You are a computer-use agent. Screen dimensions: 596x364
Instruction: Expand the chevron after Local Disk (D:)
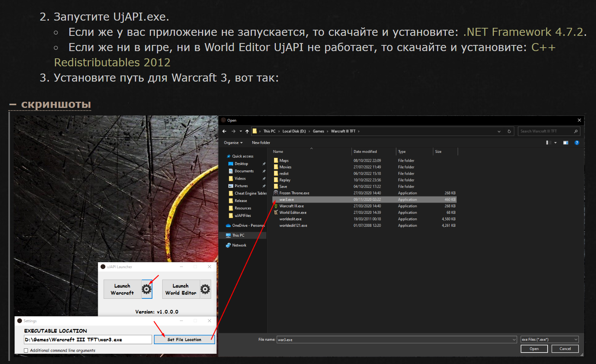click(309, 131)
